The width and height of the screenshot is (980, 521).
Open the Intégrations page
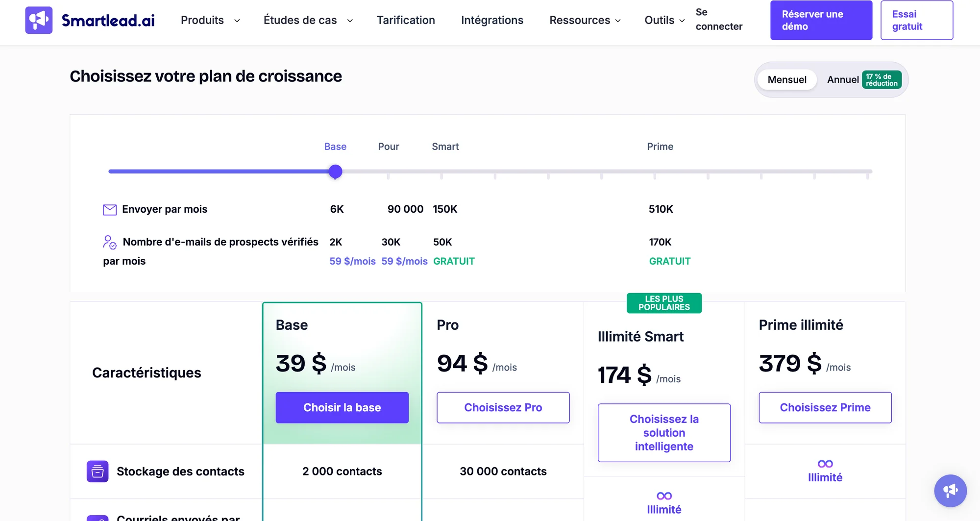492,20
